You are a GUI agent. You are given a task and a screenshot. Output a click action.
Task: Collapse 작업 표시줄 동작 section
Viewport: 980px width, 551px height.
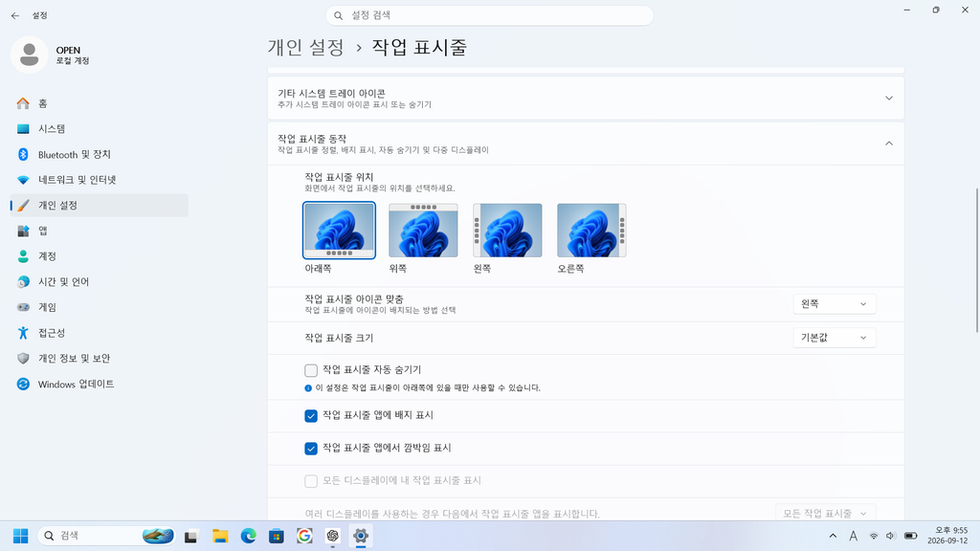[586, 143]
